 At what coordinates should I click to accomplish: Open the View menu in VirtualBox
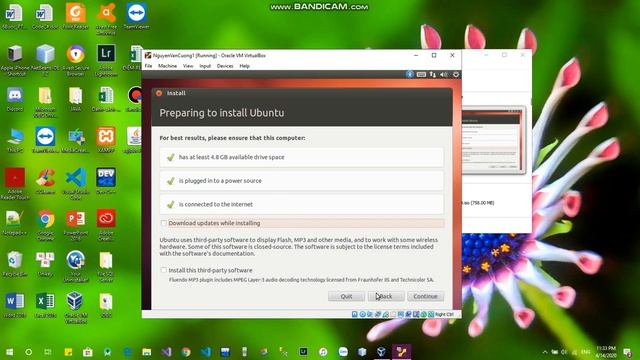coord(188,66)
